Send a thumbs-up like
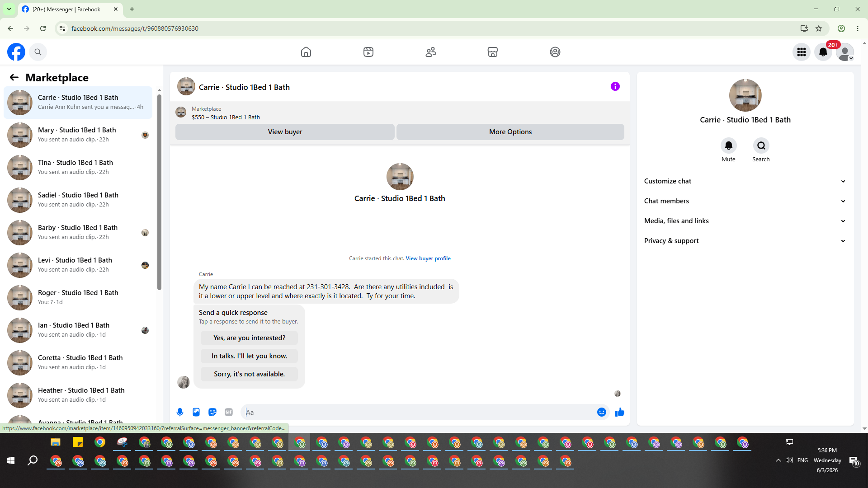 pos(620,412)
